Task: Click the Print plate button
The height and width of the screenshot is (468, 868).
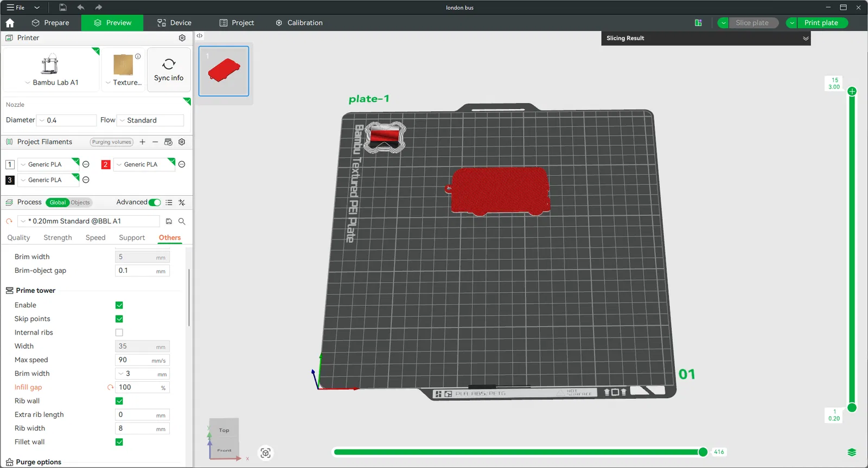Action: click(x=821, y=23)
